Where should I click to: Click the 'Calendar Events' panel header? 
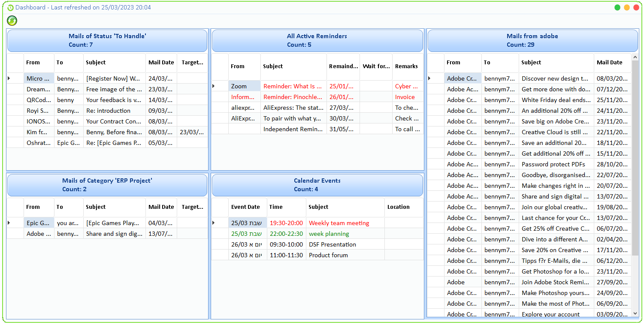click(317, 185)
